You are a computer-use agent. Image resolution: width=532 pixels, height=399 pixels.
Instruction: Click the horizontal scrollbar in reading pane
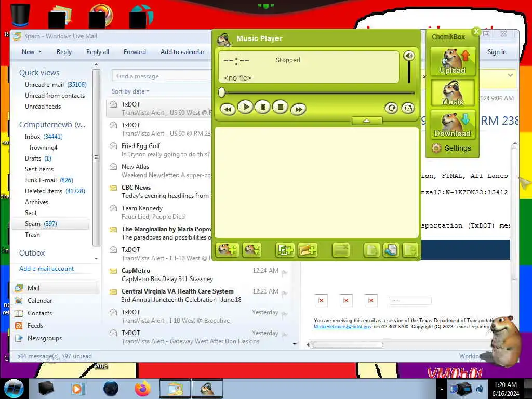pyautogui.click(x=348, y=345)
